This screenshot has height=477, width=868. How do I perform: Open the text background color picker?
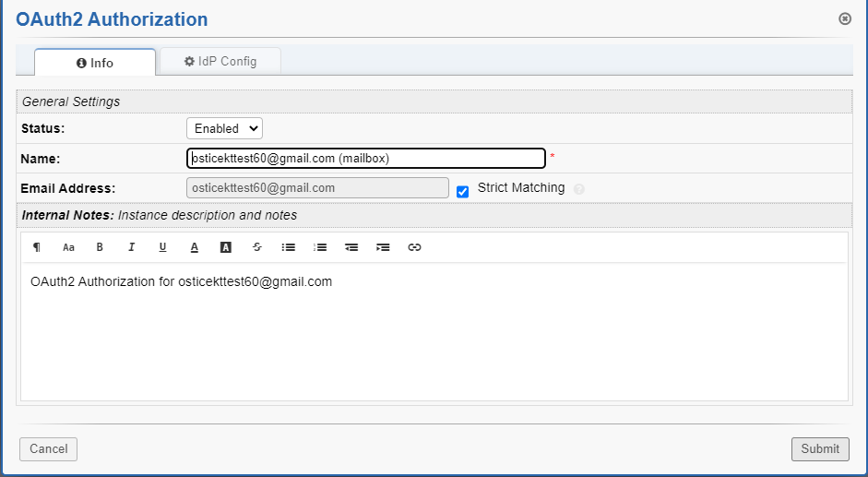(225, 247)
